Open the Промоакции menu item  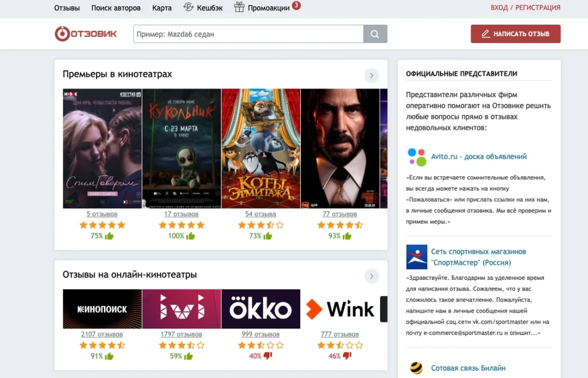(x=269, y=7)
